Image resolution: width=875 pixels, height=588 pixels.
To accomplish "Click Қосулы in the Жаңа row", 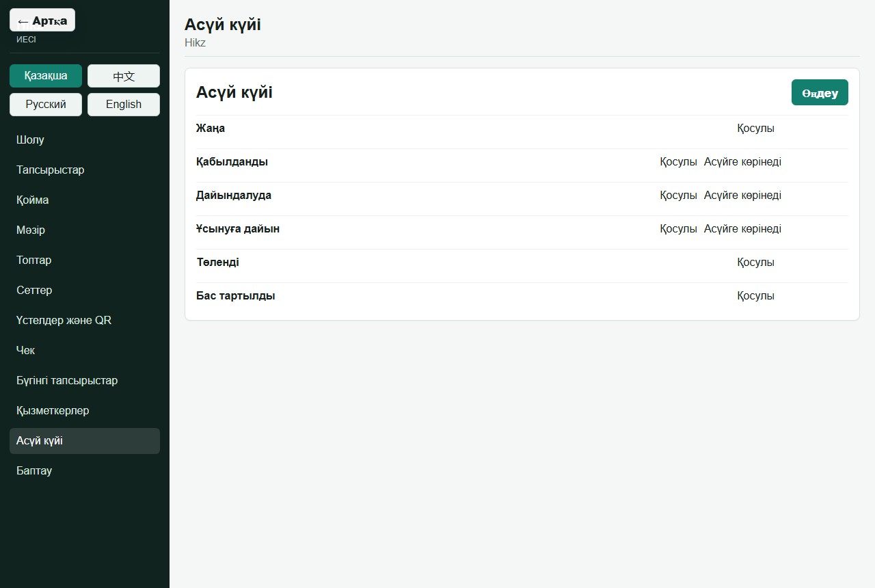I will point(755,129).
